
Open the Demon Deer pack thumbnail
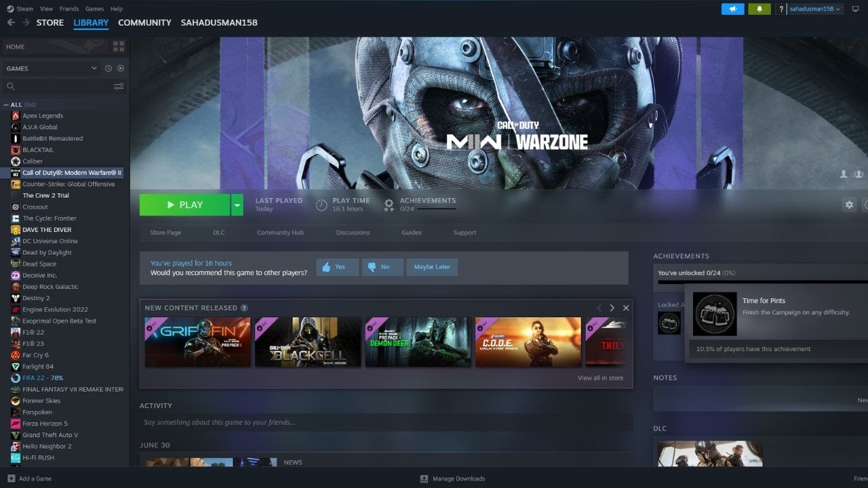418,342
